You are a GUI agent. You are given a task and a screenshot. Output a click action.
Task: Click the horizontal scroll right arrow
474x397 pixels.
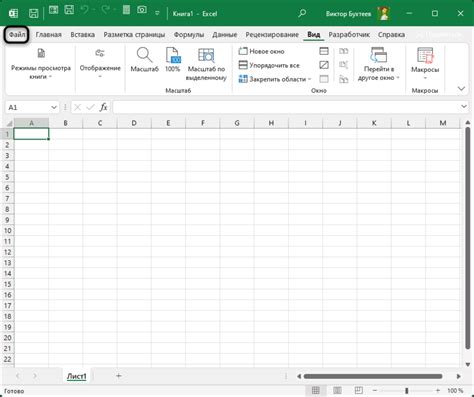pyautogui.click(x=458, y=376)
